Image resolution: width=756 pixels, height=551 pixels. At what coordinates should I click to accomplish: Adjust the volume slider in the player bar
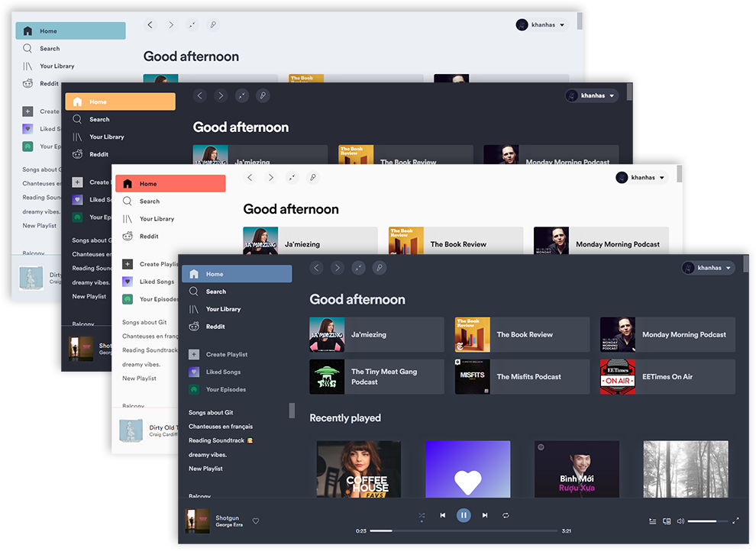[x=708, y=521]
